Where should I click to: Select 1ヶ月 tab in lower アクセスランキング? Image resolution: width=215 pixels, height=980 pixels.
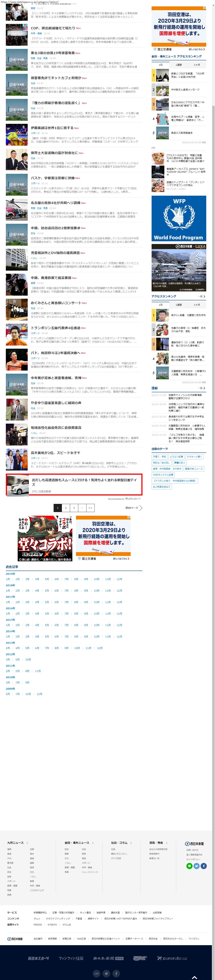[197, 305]
